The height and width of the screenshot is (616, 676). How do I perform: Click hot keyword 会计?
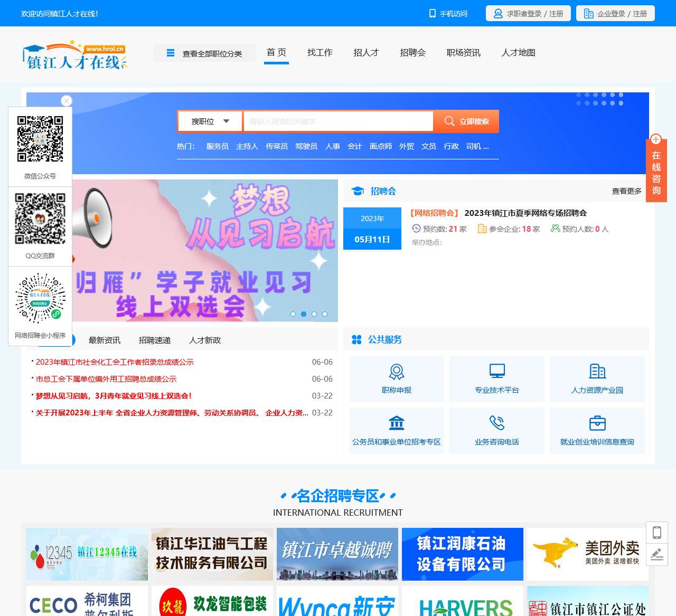pos(355,146)
